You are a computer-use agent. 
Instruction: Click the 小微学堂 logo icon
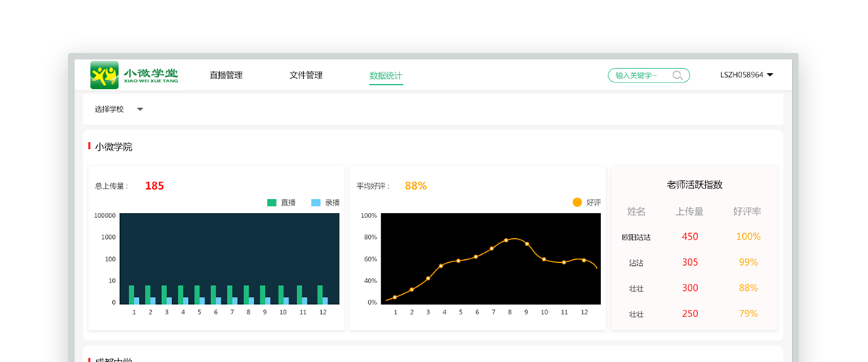coord(104,75)
